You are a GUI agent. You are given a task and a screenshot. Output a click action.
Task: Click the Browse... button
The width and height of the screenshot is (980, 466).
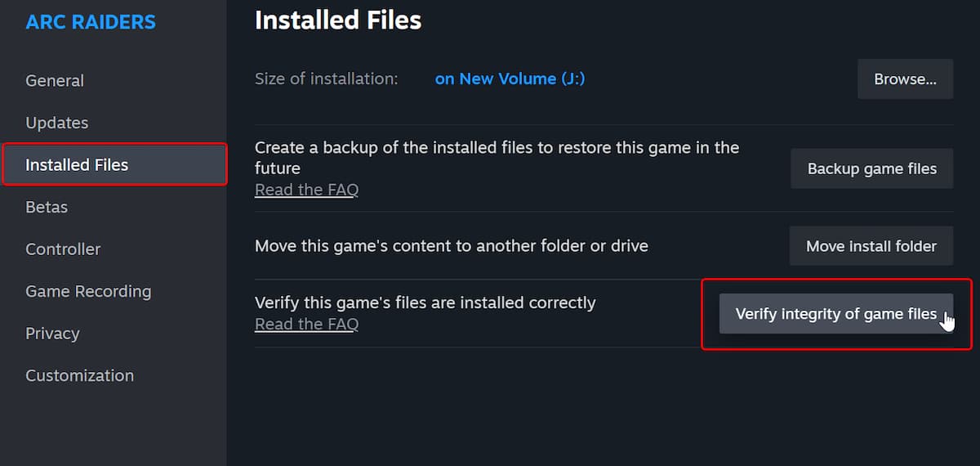point(905,79)
